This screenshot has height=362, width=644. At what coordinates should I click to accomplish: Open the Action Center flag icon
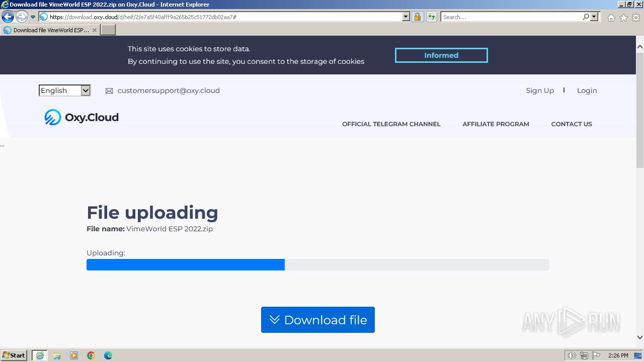[596, 355]
